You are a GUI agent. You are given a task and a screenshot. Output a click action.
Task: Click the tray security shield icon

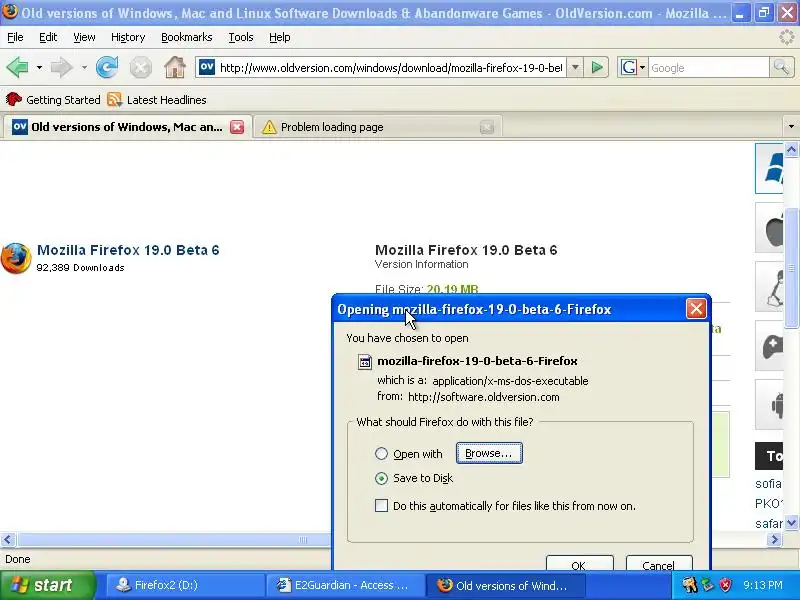tap(725, 585)
